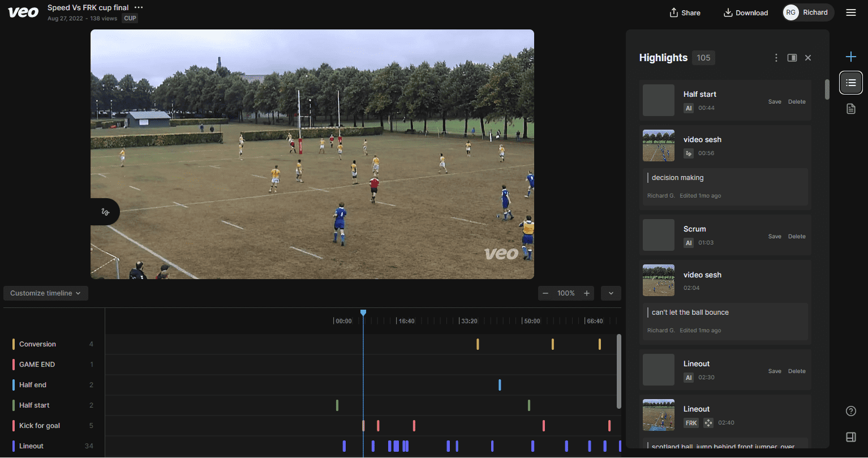868x458 pixels.
Task: Select the highlights list view icon in sidebar
Action: tap(850, 83)
